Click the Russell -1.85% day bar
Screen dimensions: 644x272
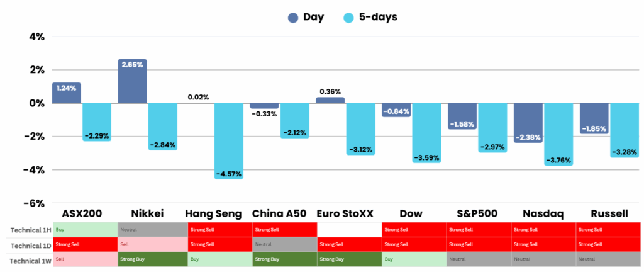[x=594, y=118]
